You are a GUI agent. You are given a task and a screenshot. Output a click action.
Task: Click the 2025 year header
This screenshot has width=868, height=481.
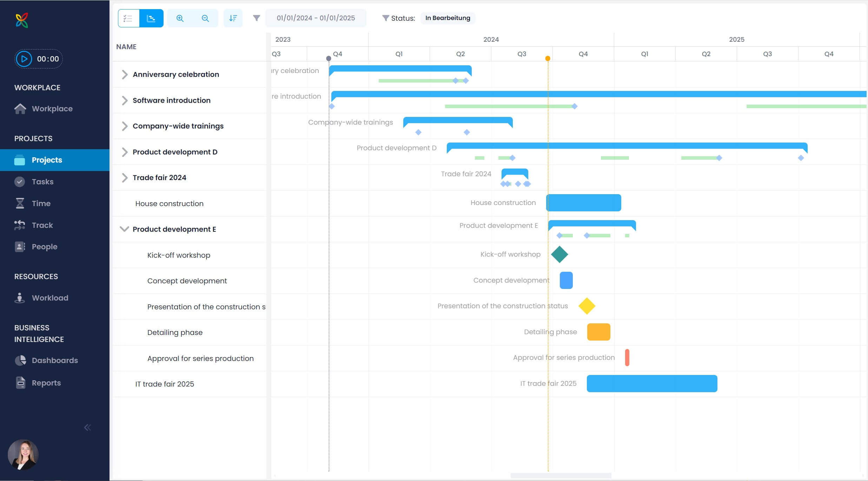point(737,39)
